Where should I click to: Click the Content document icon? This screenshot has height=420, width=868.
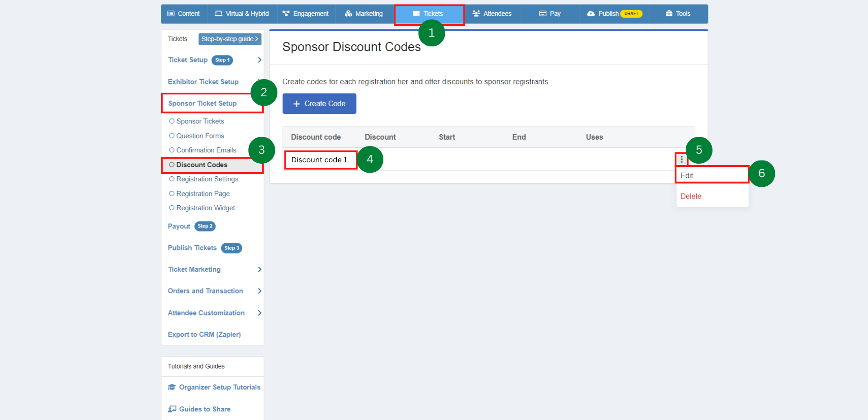(171, 14)
